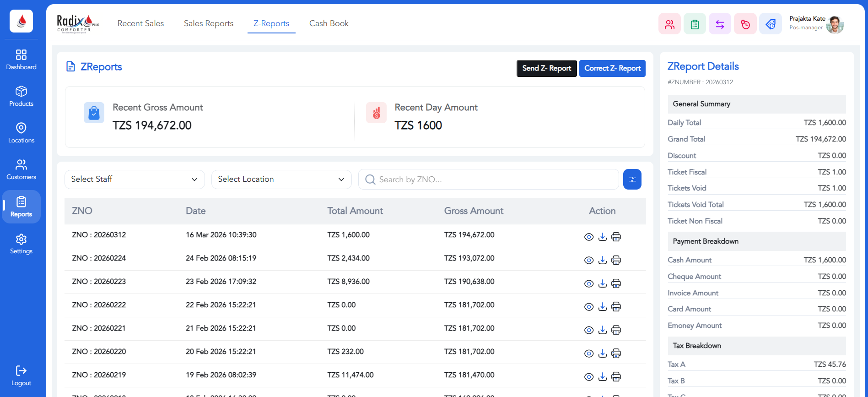View details of ZNO 20260312
The image size is (868, 397).
pos(589,237)
